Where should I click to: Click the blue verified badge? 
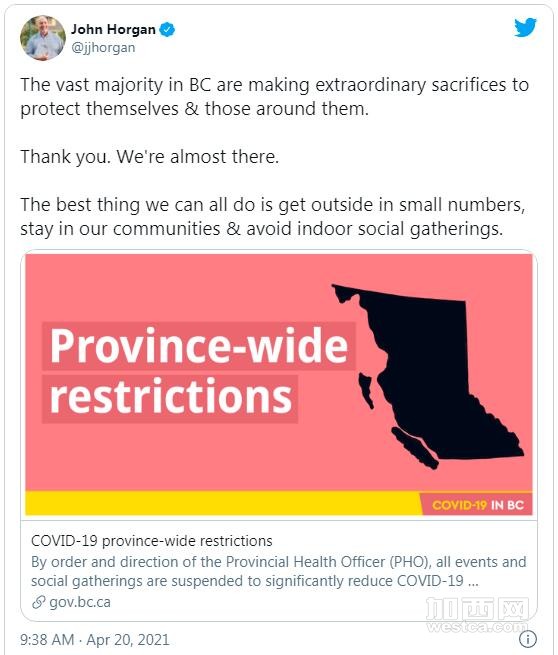point(167,30)
